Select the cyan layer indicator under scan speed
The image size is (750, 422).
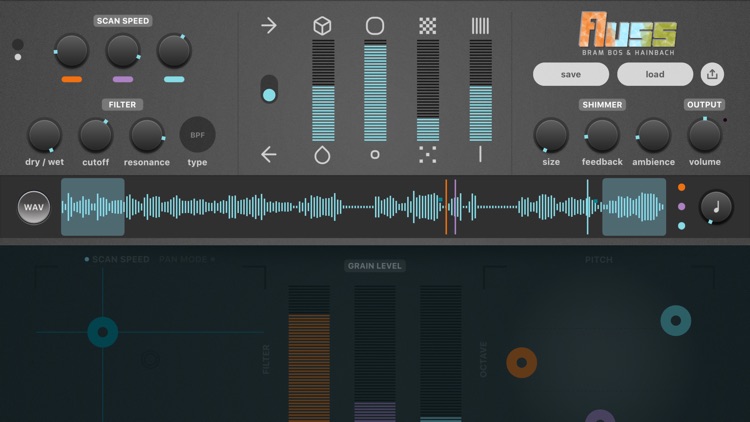click(174, 79)
